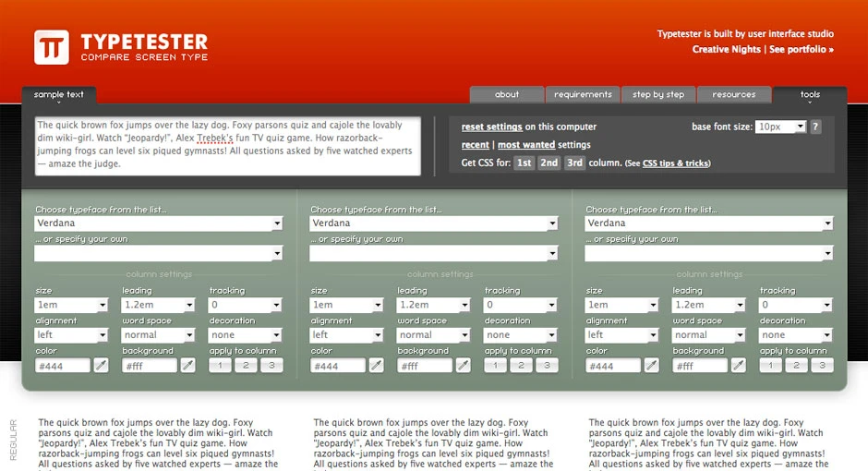Open the base font size dropdown
The image size is (868, 471).
[780, 127]
